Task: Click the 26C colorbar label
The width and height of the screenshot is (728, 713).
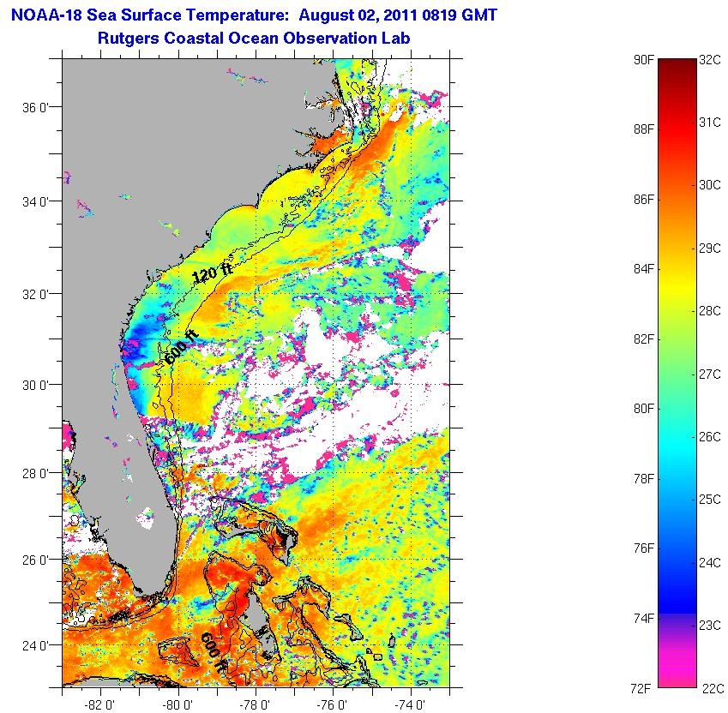Action: (x=710, y=437)
